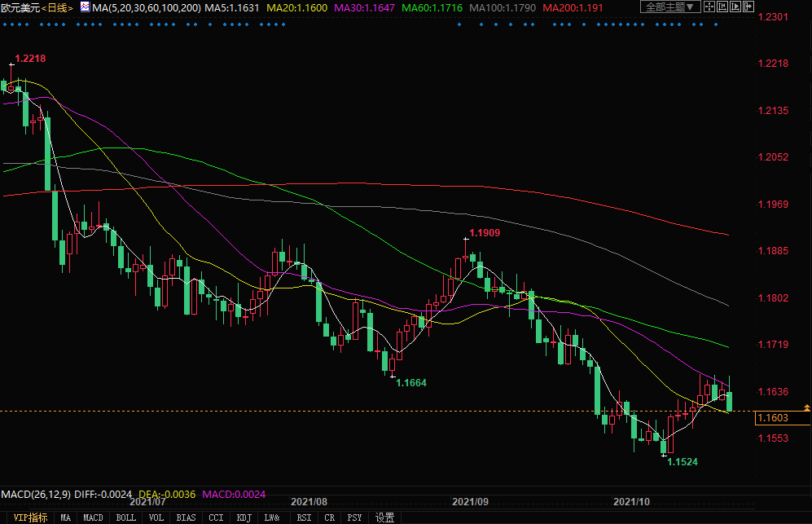Click the 1.1524 low price marker
Image resolution: width=812 pixels, height=524 pixels.
click(683, 462)
